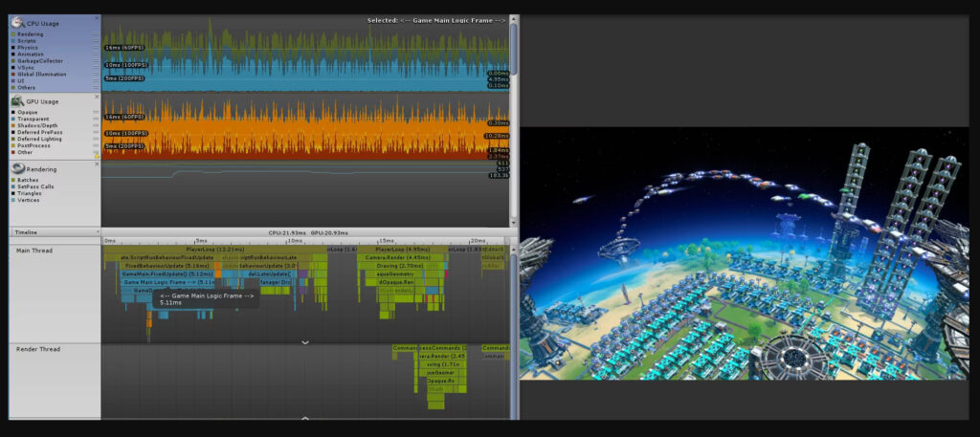Toggle the Scripts series color box
980x437 pixels.
click(13, 41)
